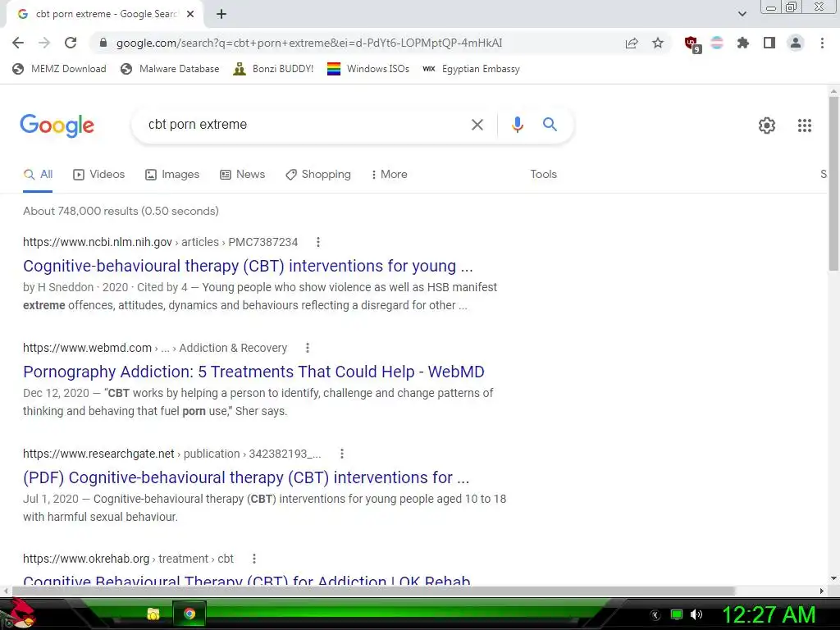Open options for the webmd.com result
The height and width of the screenshot is (630, 840).
(308, 348)
